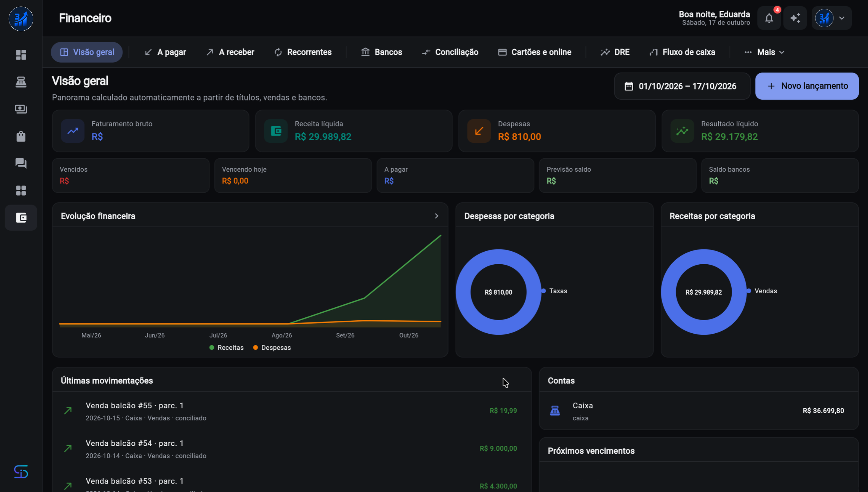Viewport: 868px width, 492px height.
Task: Toggle the Taxas legend item
Action: point(554,291)
